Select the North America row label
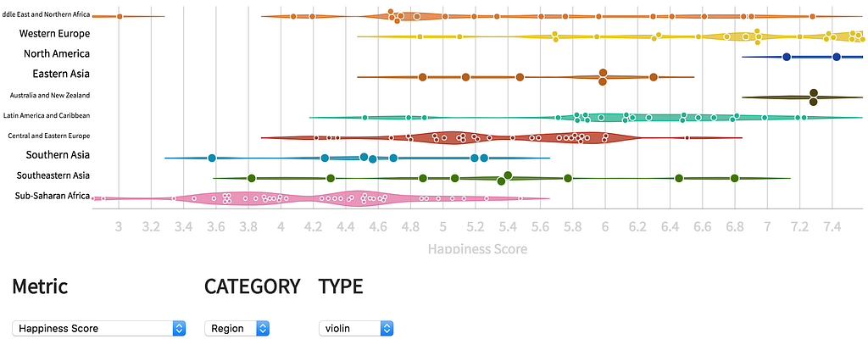This screenshot has height=350, width=868. [x=57, y=53]
